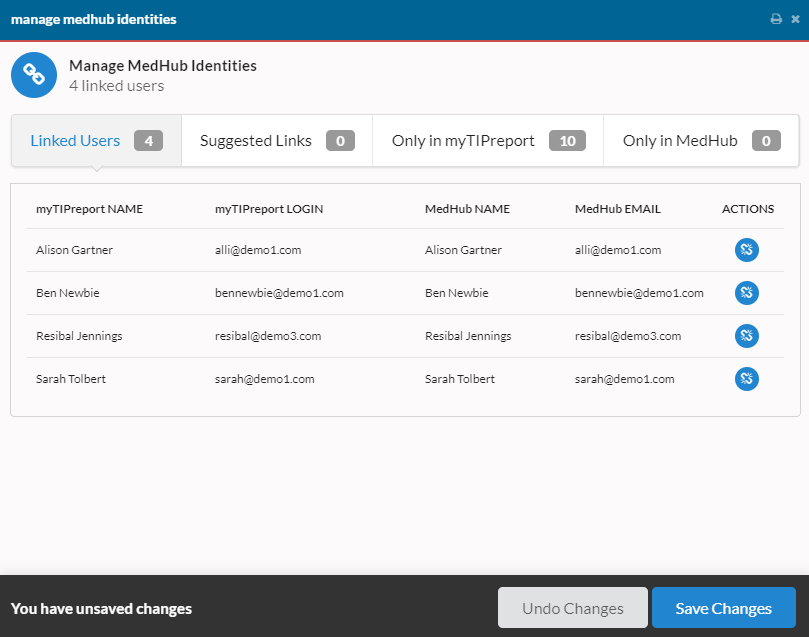Image resolution: width=809 pixels, height=637 pixels.
Task: Click the blue chain link header icon
Action: click(x=34, y=75)
